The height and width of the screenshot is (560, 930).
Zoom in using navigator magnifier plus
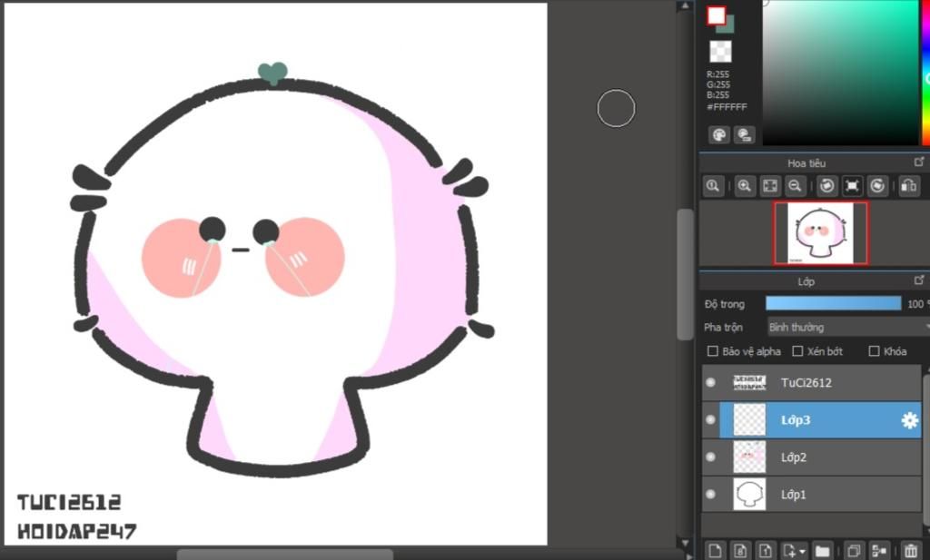click(745, 186)
